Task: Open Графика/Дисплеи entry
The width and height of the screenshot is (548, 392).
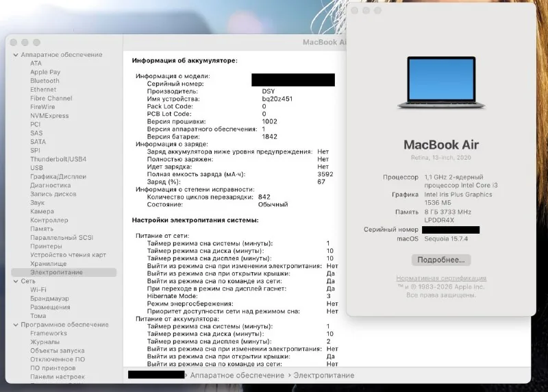Action: (x=58, y=177)
